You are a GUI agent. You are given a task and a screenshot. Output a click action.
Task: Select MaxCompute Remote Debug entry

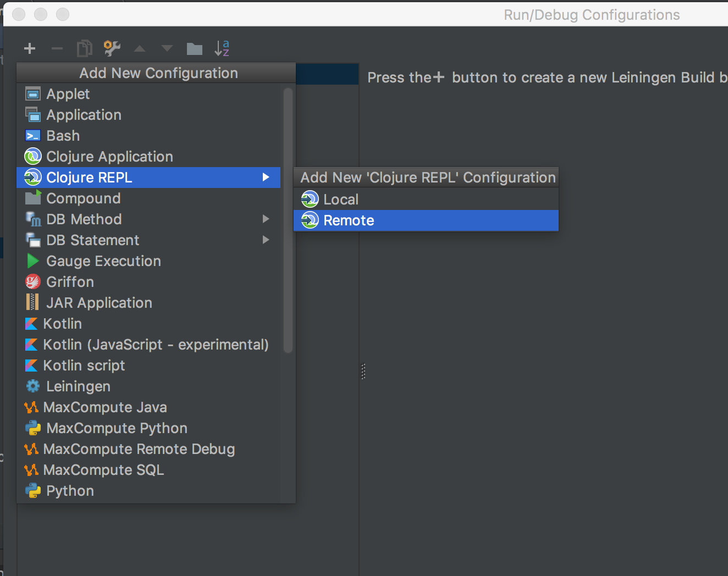(148, 449)
